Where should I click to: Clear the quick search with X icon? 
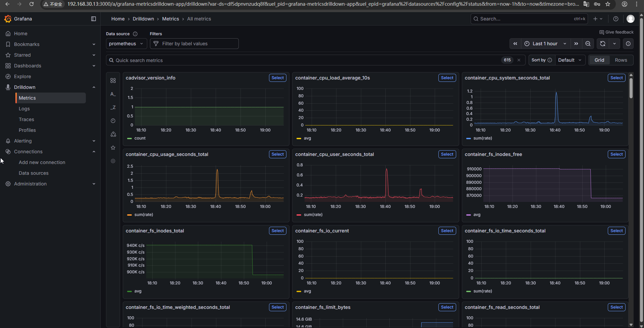(519, 60)
